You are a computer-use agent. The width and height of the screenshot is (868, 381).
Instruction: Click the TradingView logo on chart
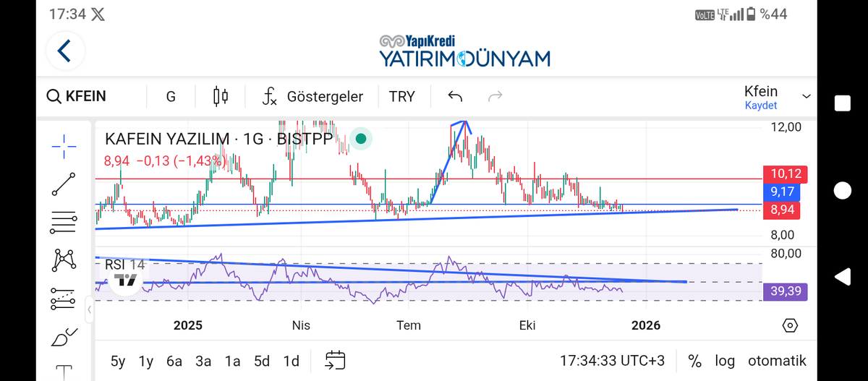point(127,281)
